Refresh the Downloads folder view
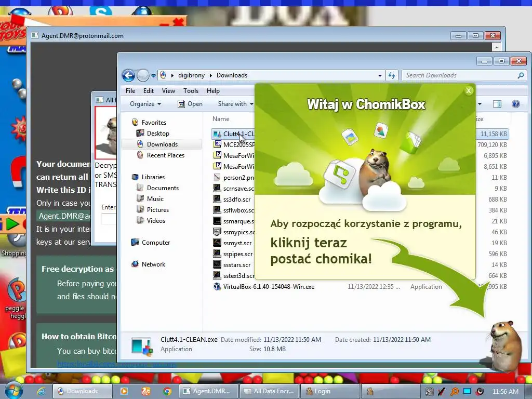 pyautogui.click(x=392, y=75)
